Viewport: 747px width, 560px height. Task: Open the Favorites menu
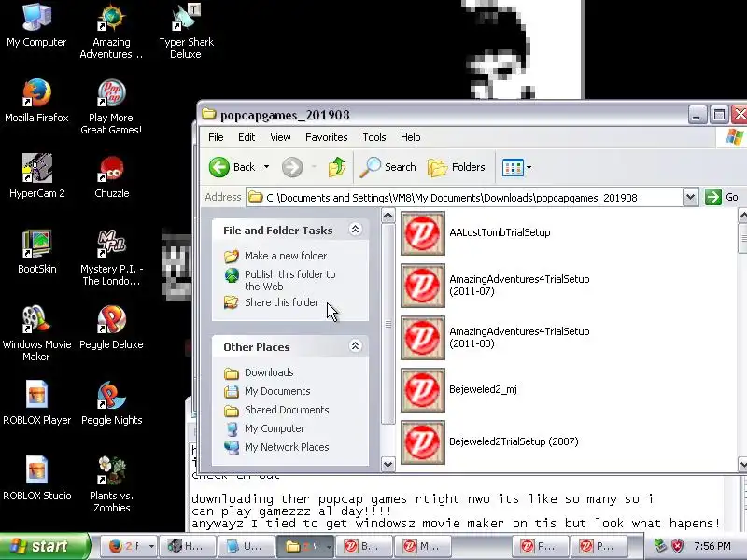tap(326, 137)
